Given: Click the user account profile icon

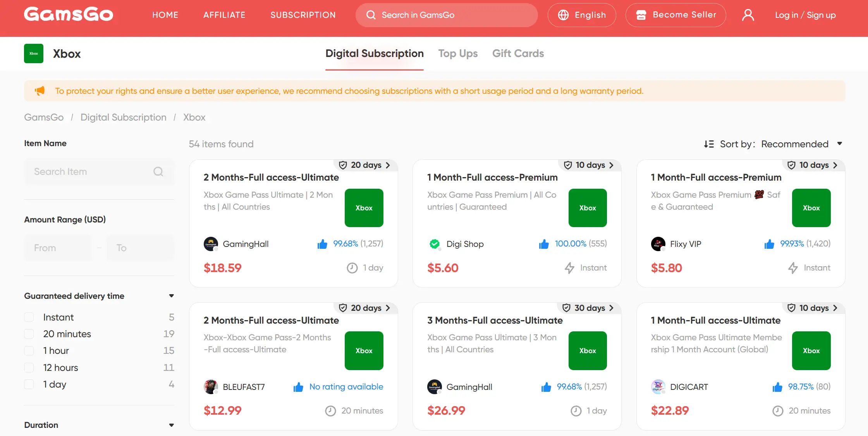Looking at the screenshot, I should tap(748, 15).
